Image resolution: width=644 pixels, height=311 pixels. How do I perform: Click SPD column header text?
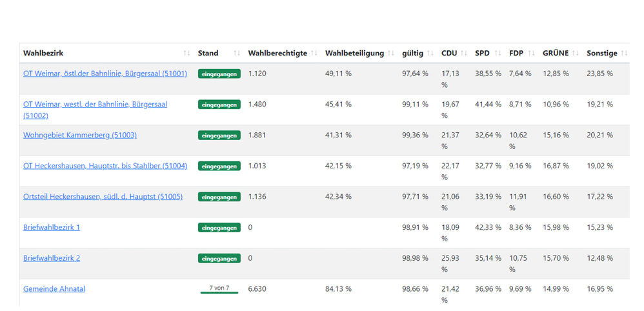pos(483,54)
